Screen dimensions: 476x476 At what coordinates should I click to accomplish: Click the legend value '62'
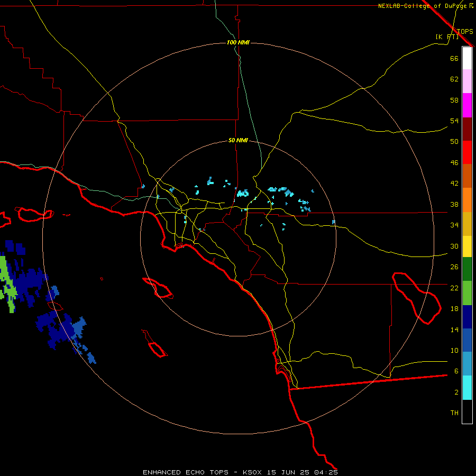coord(454,79)
